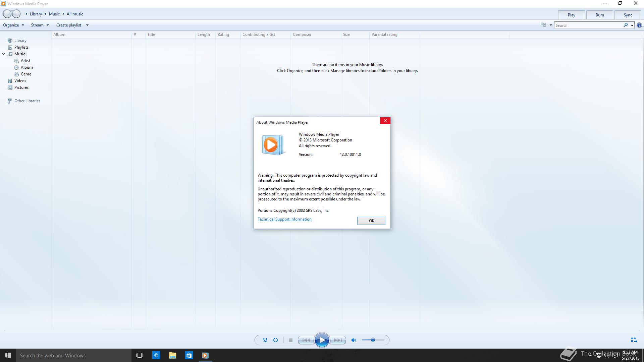Screen dimensions: 644x362
Task: Switch to the Burn tab
Action: pyautogui.click(x=600, y=15)
